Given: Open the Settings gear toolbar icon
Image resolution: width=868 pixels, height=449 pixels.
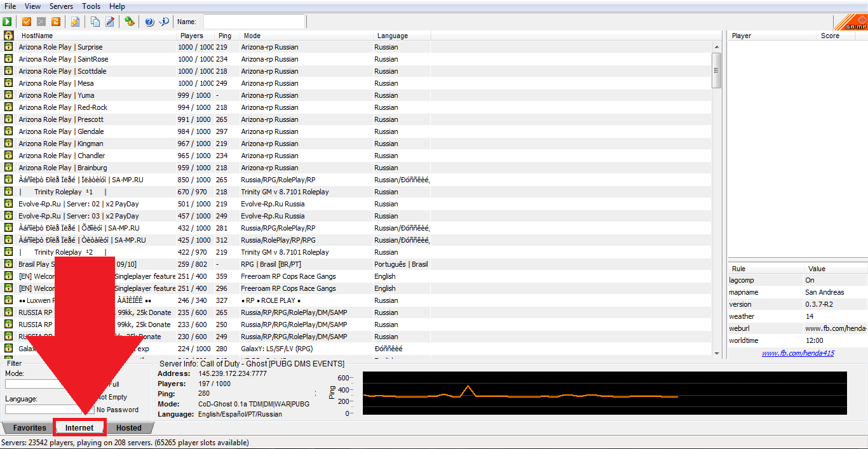Looking at the screenshot, I should (x=129, y=22).
